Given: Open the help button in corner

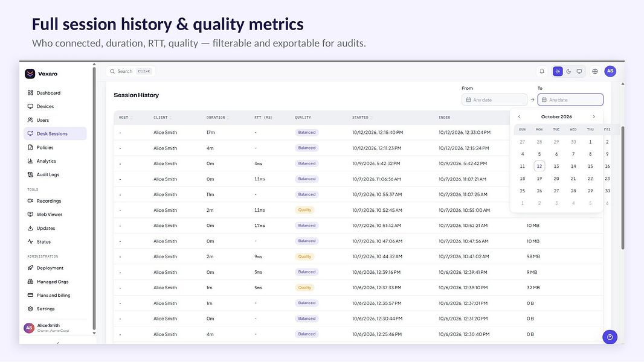Looking at the screenshot, I should [x=610, y=337].
